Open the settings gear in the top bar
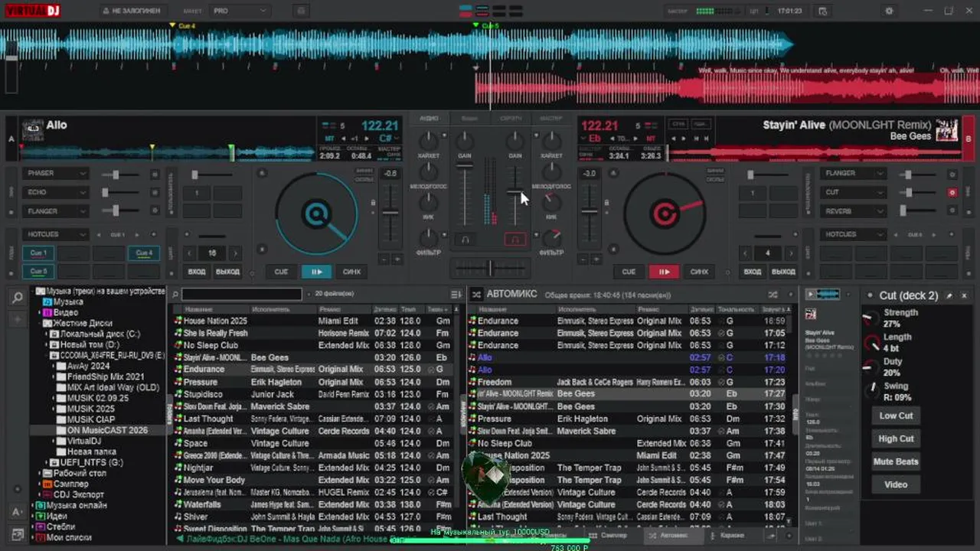 click(889, 11)
